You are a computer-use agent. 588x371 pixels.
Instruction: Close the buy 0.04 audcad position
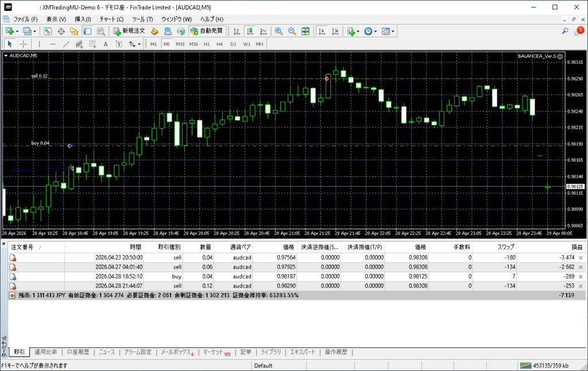click(581, 277)
